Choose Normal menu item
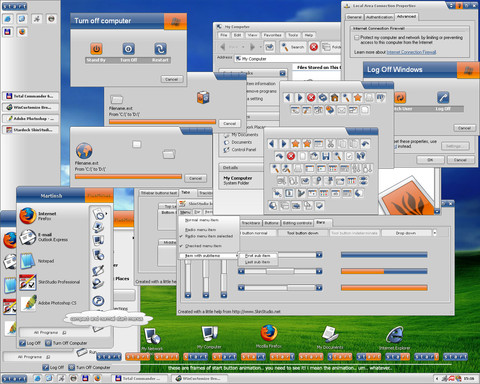The image size is (480, 384). coord(202,220)
